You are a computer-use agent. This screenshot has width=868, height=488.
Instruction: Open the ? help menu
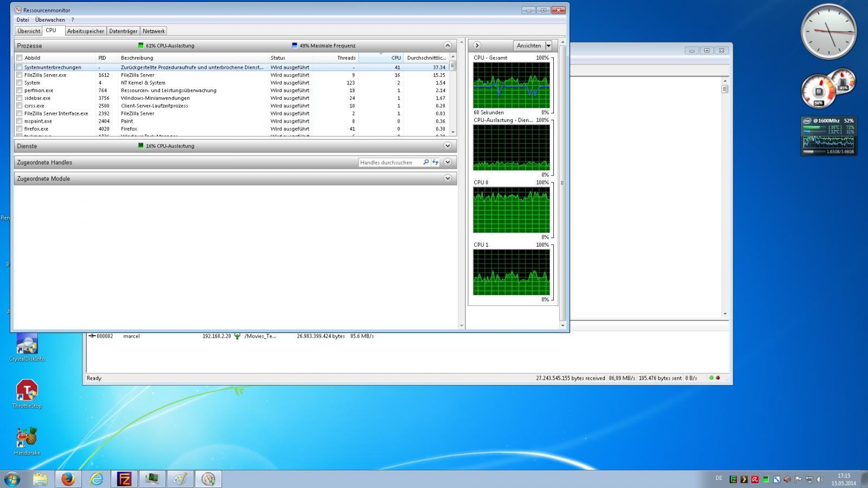pyautogui.click(x=73, y=20)
